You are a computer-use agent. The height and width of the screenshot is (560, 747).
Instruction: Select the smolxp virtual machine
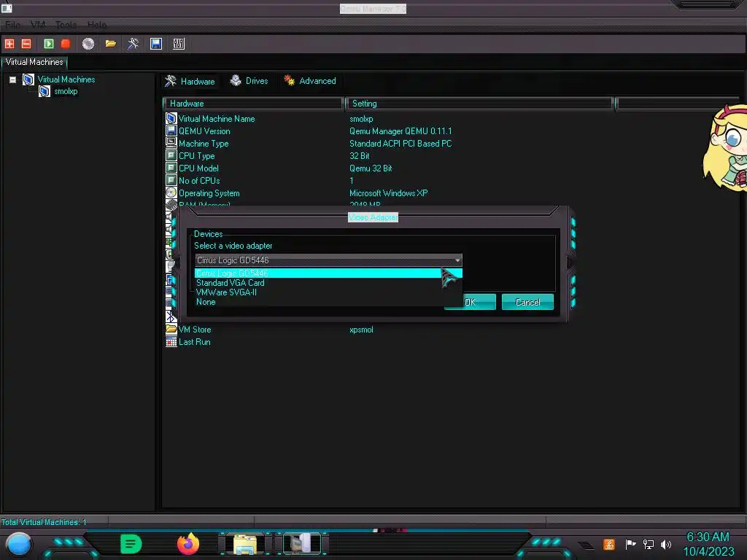[x=66, y=91]
